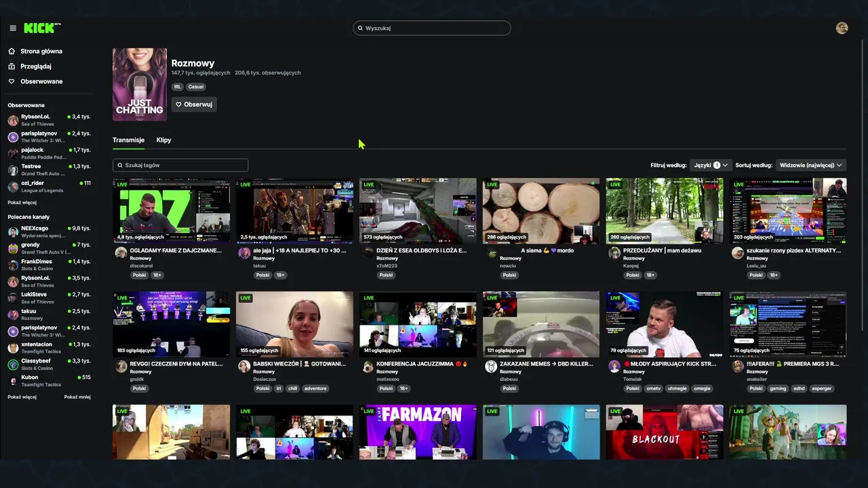Click the IRL category tag
This screenshot has width=868, height=488.
point(178,87)
